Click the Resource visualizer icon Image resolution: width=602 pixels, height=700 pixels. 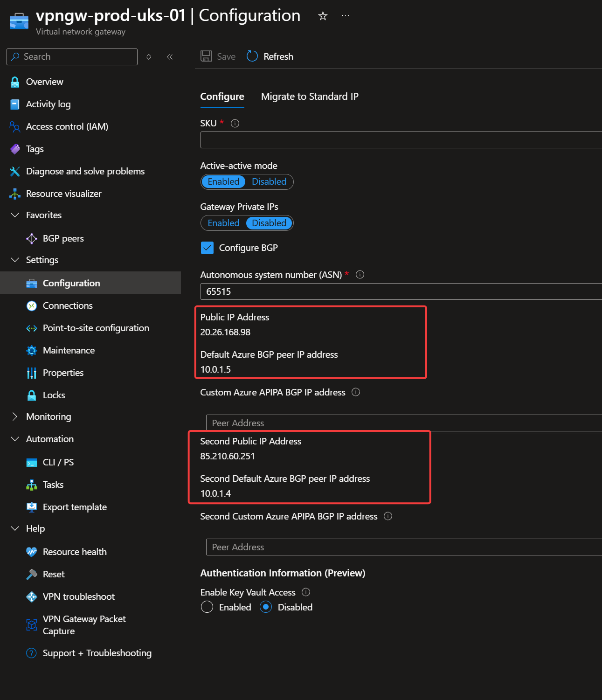[15, 194]
